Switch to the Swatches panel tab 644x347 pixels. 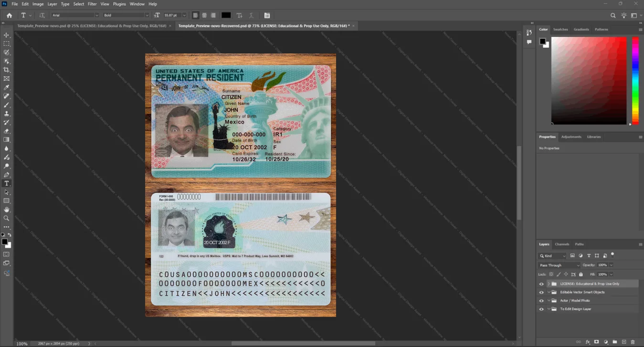point(560,30)
